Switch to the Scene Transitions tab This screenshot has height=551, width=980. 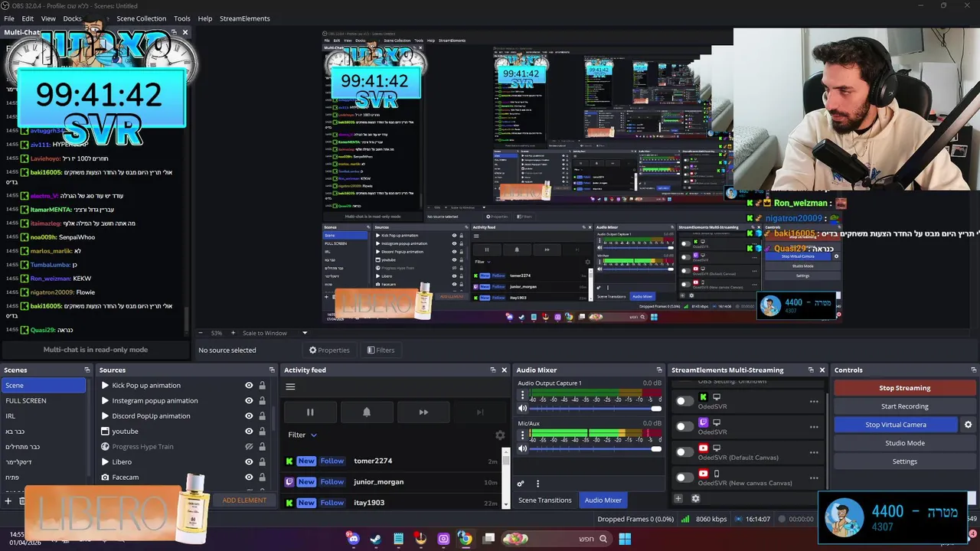[545, 500]
